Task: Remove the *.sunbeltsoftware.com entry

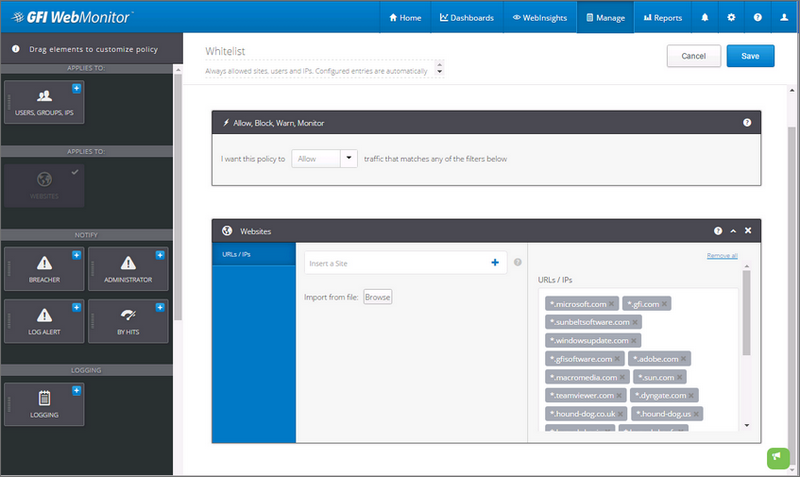Action: pyautogui.click(x=635, y=322)
